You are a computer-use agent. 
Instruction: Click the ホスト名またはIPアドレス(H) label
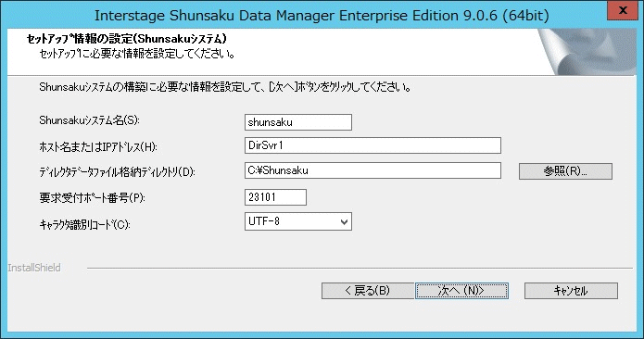(x=98, y=146)
